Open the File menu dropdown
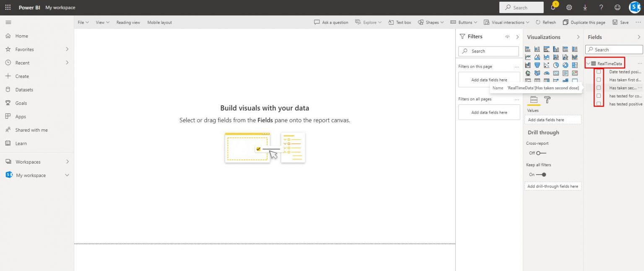This screenshot has height=271, width=644. point(82,22)
